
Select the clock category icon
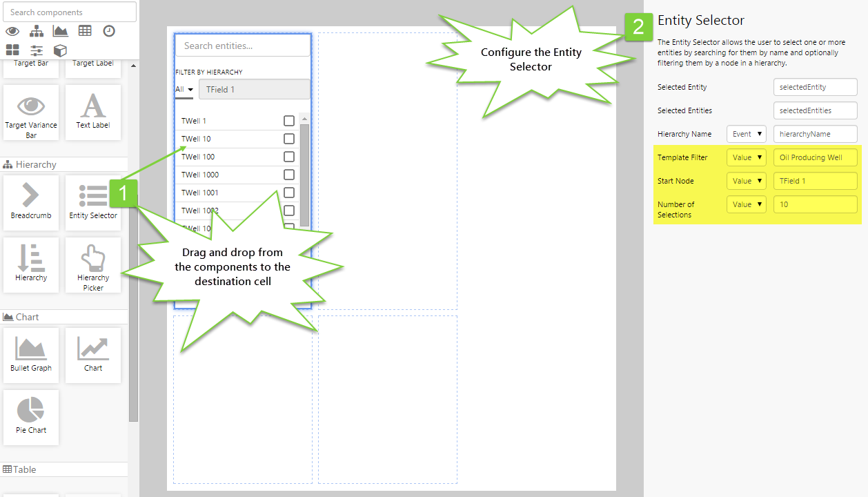coord(109,31)
